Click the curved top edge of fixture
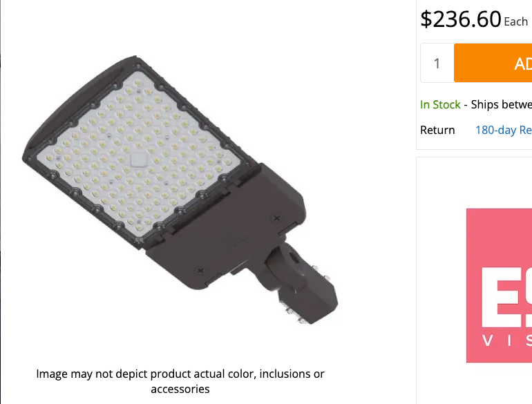 pos(79,102)
